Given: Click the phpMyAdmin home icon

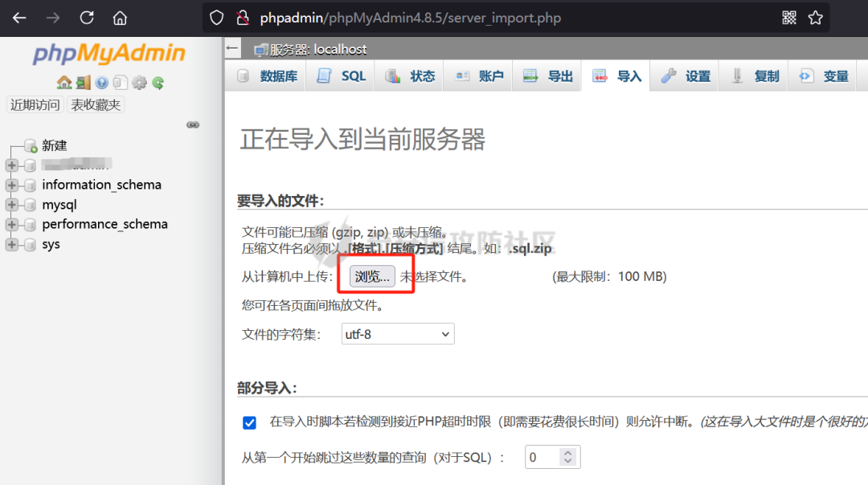Looking at the screenshot, I should tap(63, 83).
